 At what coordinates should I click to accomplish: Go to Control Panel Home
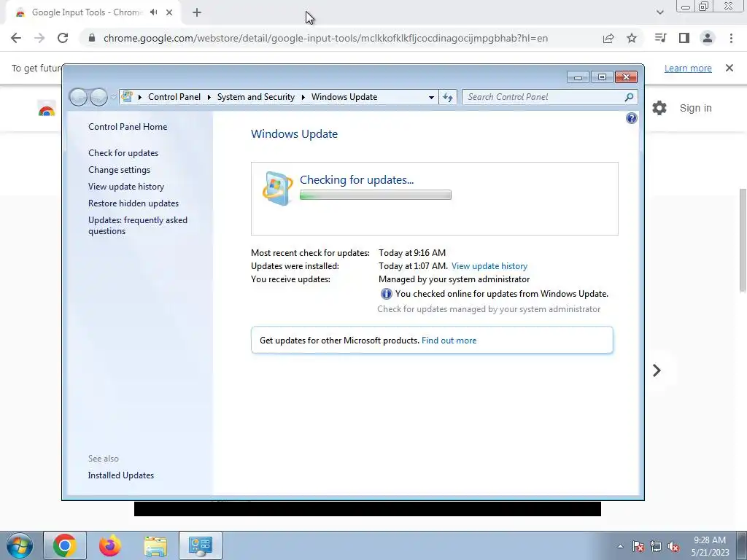[128, 127]
